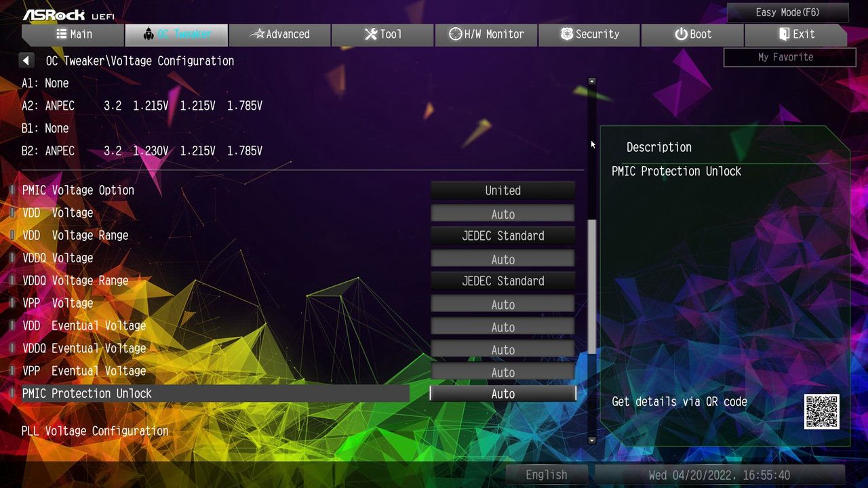
Task: Click the scrollbar up arrow
Action: tap(592, 81)
